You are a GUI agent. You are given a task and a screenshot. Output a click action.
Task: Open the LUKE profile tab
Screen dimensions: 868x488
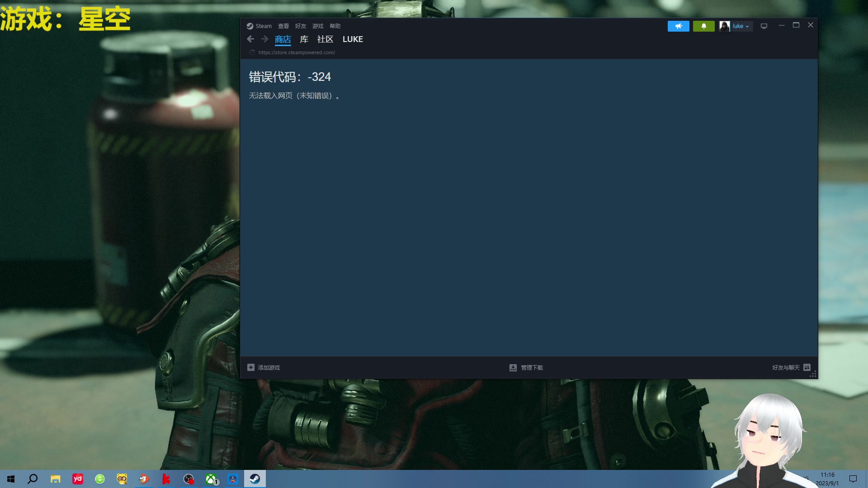(x=353, y=39)
